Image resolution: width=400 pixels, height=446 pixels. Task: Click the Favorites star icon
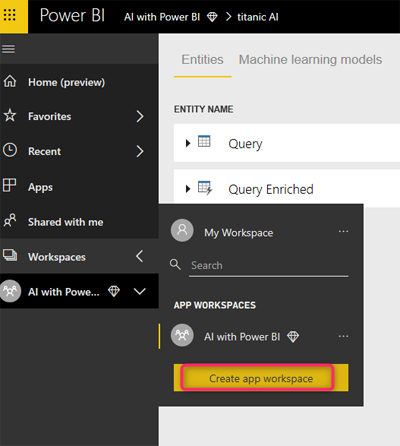(x=10, y=116)
